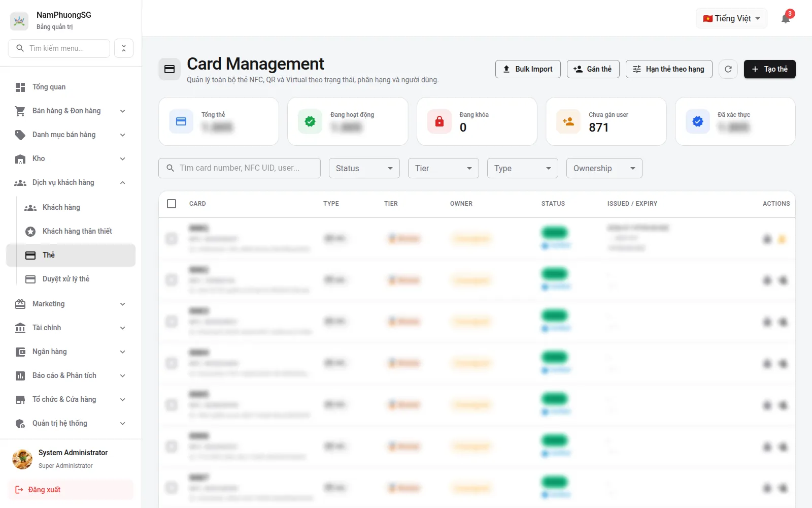Open the Tier filter dropdown
The width and height of the screenshot is (812, 508).
tap(444, 168)
